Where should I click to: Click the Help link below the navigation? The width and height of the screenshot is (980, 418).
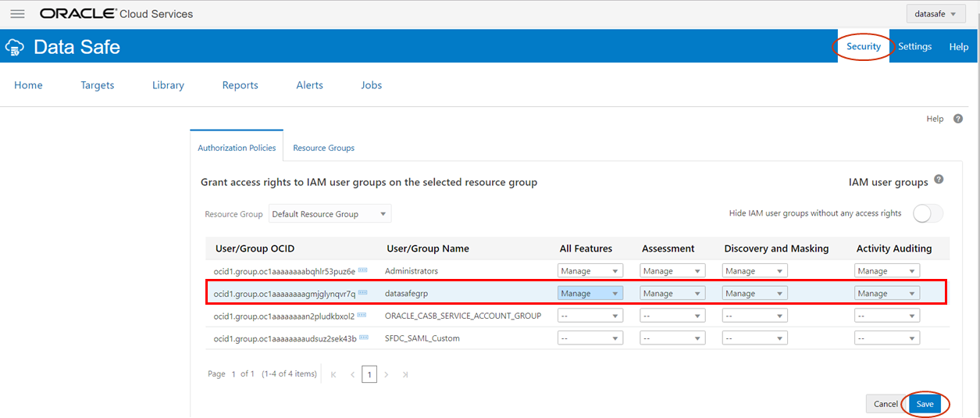click(x=935, y=119)
